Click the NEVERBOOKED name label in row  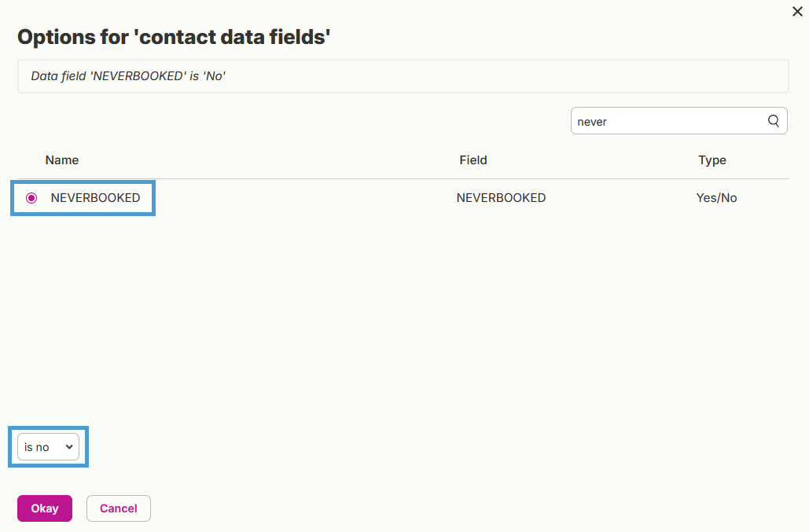95,198
